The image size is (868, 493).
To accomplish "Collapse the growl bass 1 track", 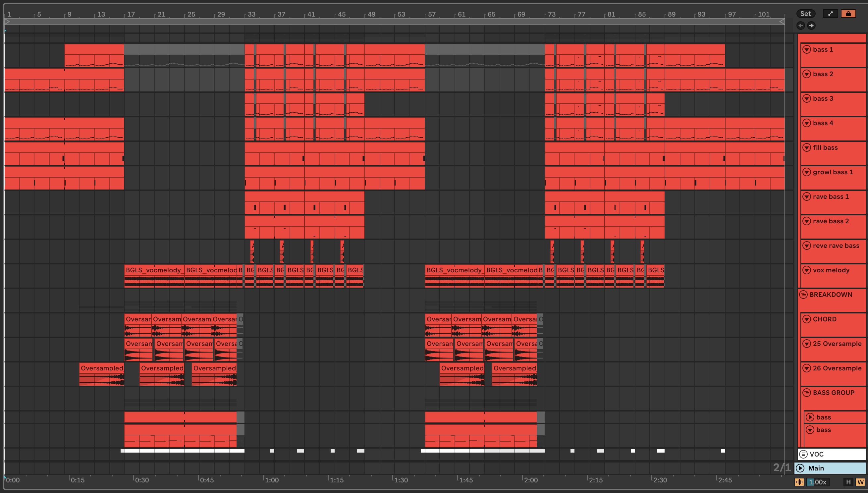I will [x=807, y=172].
